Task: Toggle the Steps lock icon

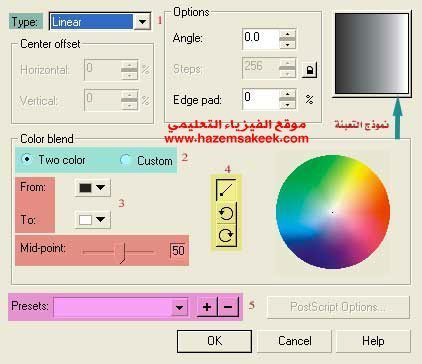Action: pos(309,70)
